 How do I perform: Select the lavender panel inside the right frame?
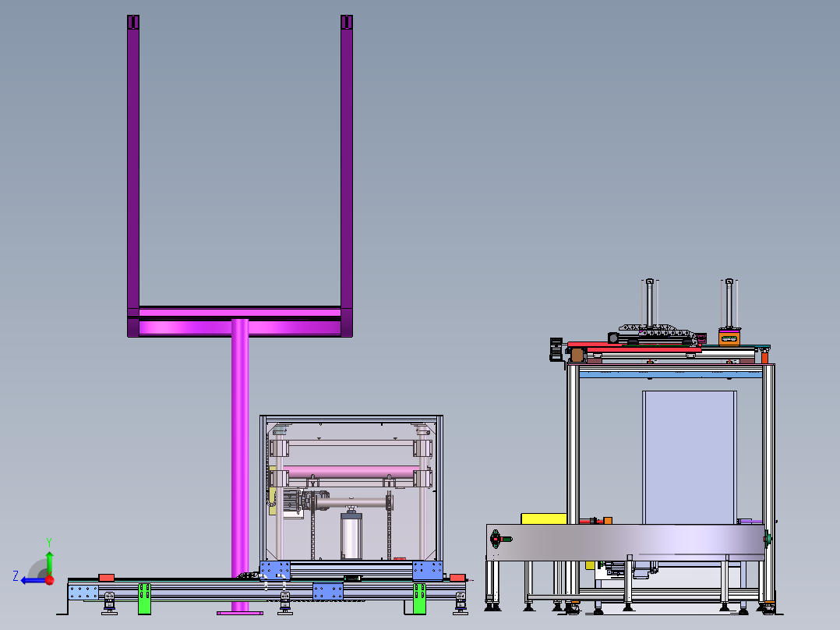point(690,458)
